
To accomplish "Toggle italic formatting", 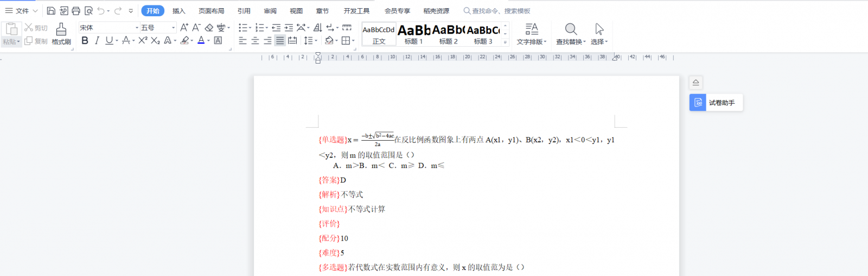I will 97,40.
